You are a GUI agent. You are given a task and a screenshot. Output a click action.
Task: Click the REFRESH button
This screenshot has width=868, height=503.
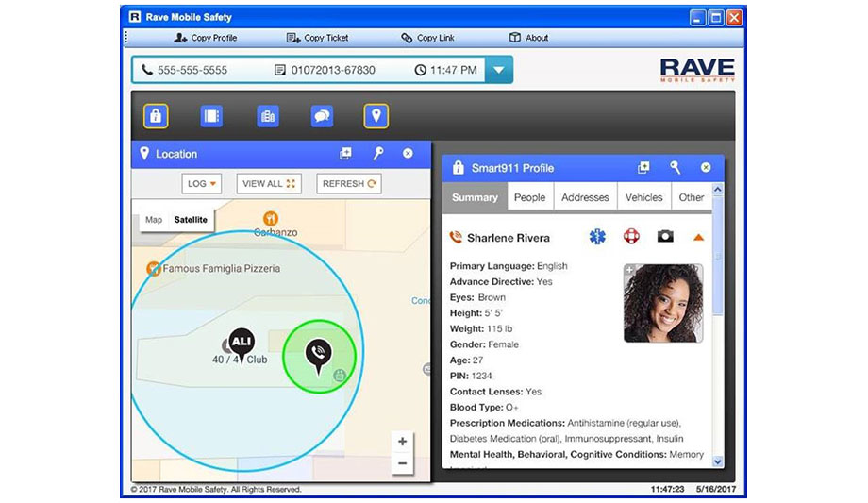coord(349,183)
